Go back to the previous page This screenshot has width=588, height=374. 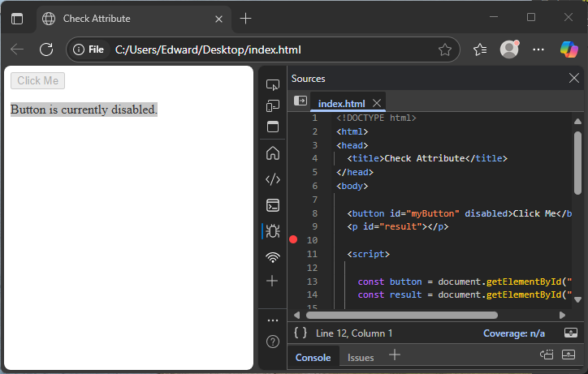pyautogui.click(x=17, y=49)
